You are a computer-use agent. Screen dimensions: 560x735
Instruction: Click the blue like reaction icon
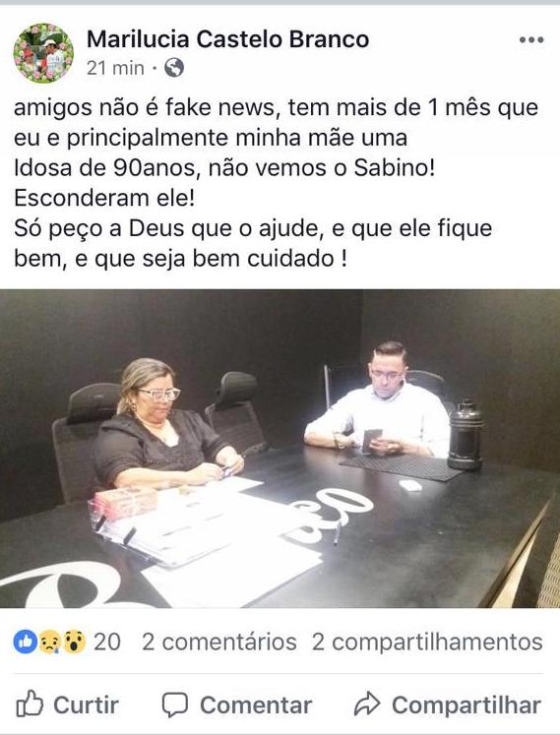tap(26, 642)
